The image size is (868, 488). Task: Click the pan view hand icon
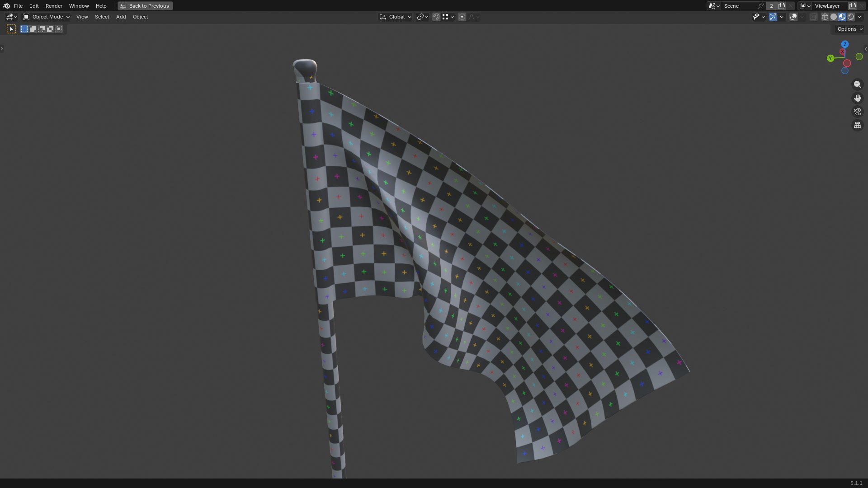(858, 98)
